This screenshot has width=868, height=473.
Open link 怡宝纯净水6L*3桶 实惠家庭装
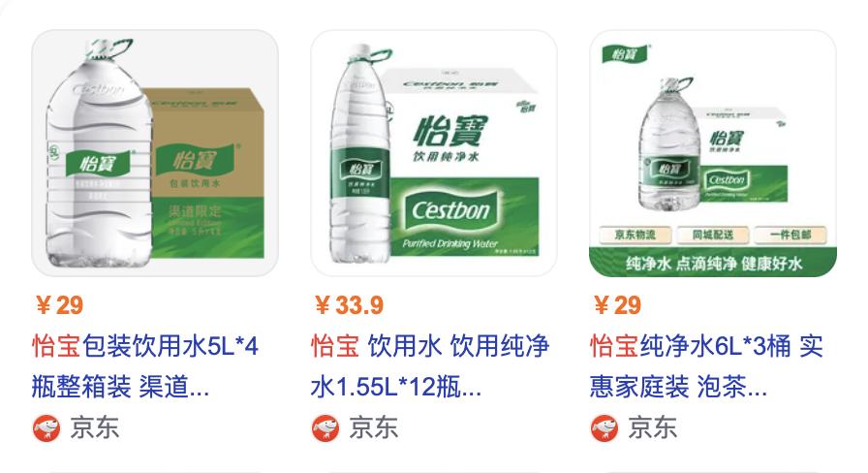[x=706, y=366]
